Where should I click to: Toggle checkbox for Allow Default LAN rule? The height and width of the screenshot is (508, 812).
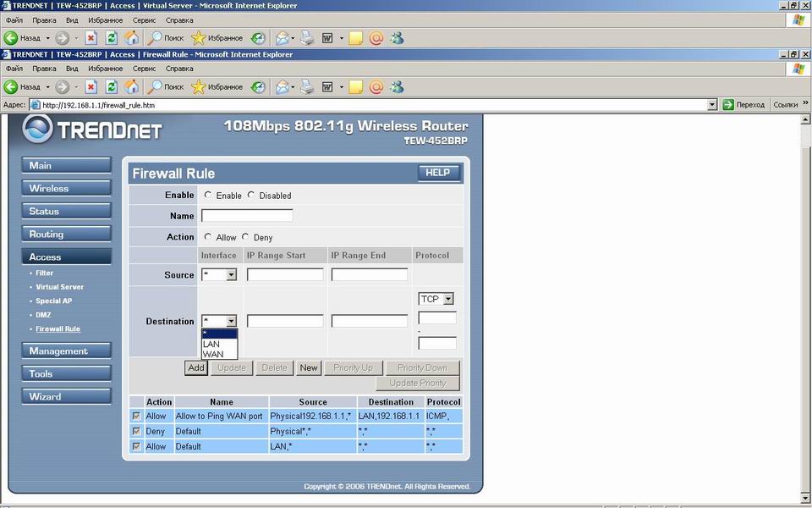136,446
